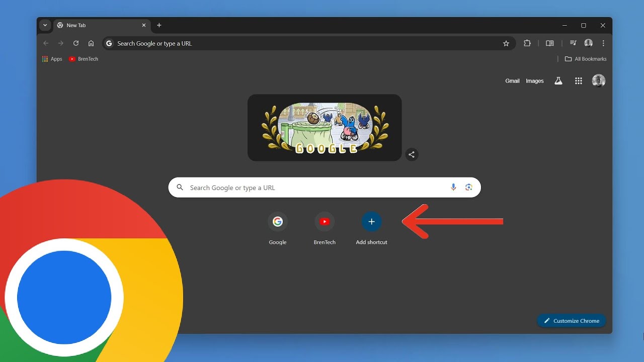
Task: Open the All Bookmarks folder
Action: pyautogui.click(x=586, y=59)
